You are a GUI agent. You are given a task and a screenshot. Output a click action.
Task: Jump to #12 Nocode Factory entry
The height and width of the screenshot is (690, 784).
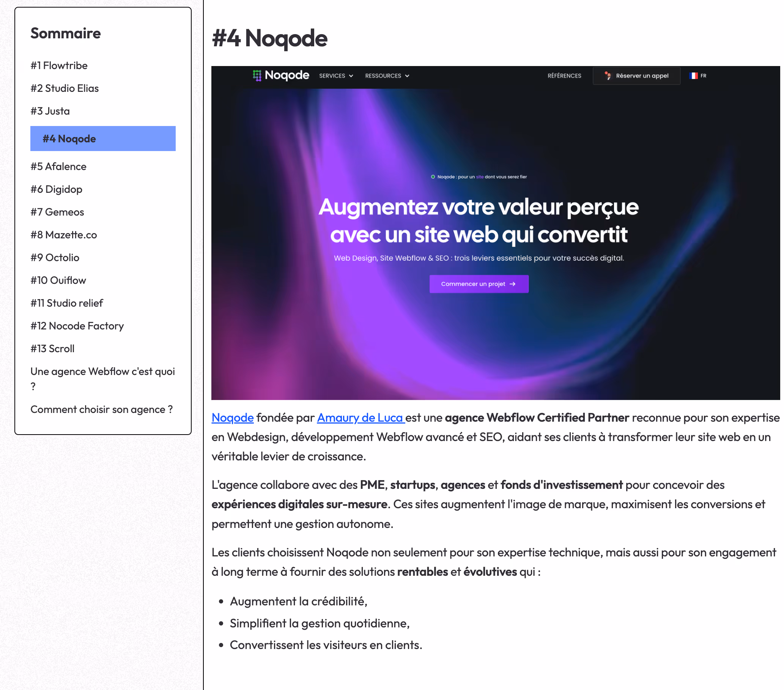77,326
